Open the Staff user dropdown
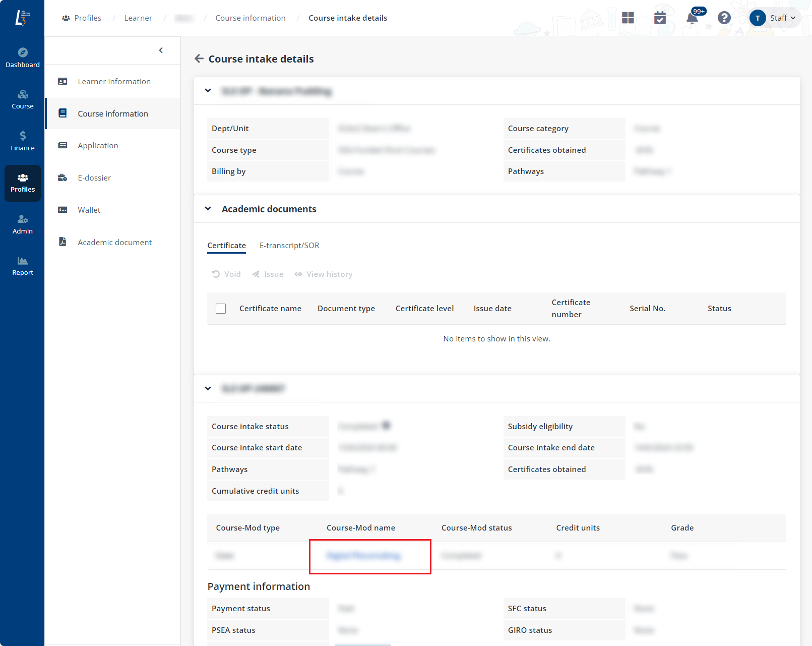Screen dimensions: 812x646 [774, 18]
